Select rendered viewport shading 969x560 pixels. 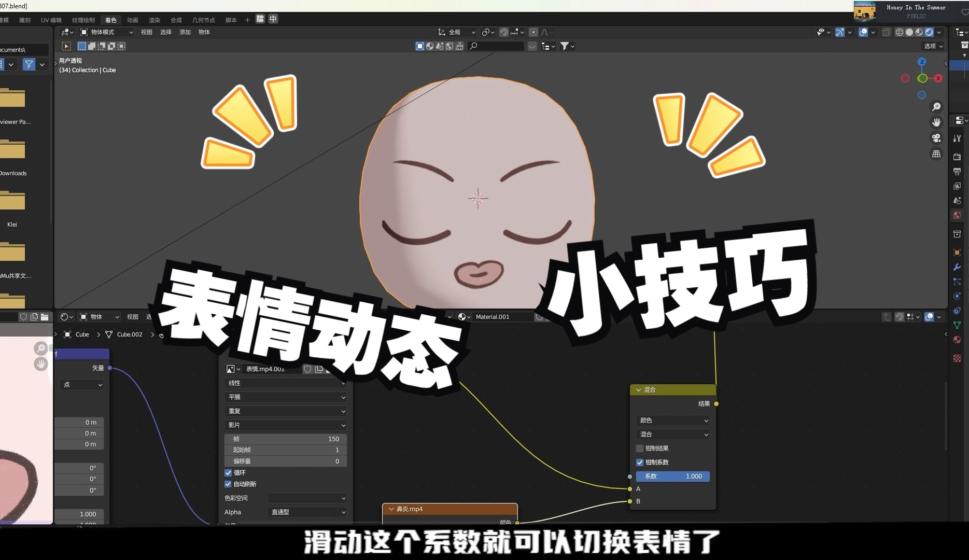point(929,32)
